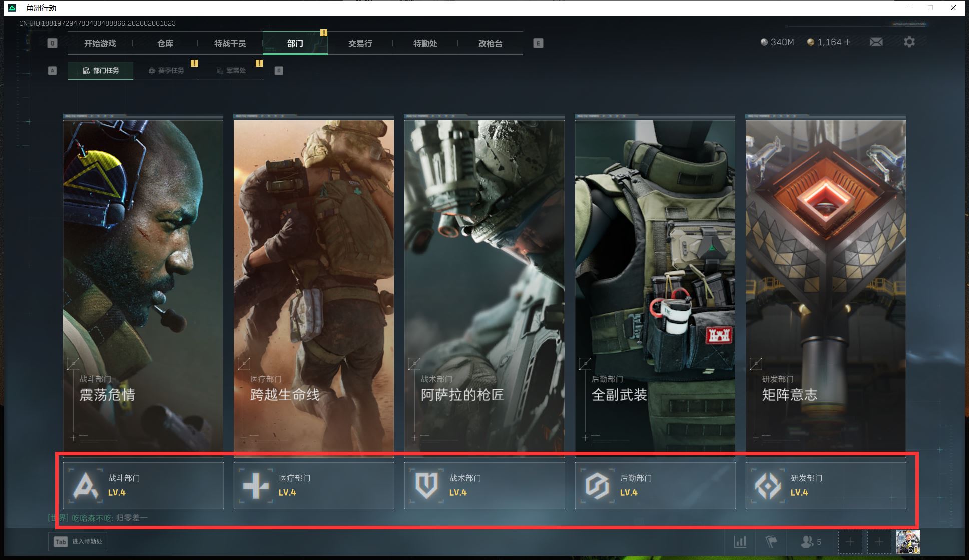The width and height of the screenshot is (969, 560).
Task: Click the 战术部门 shield icon
Action: pos(426,485)
